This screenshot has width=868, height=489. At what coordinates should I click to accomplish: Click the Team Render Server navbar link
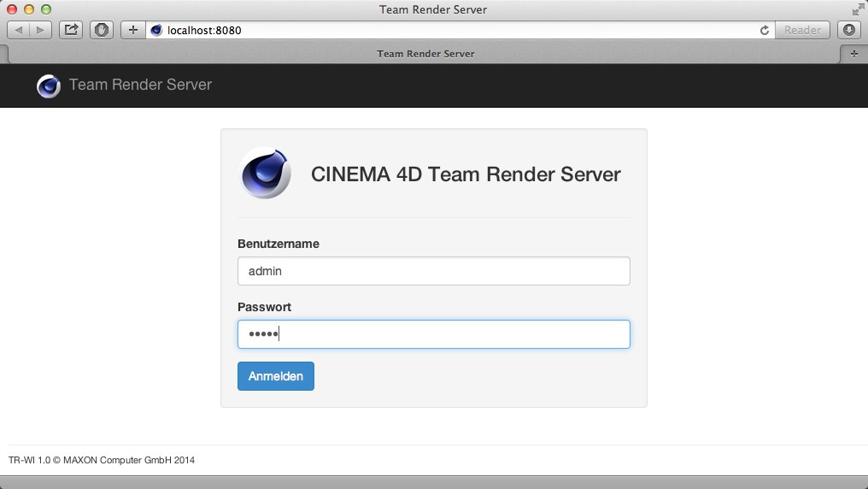click(x=140, y=85)
